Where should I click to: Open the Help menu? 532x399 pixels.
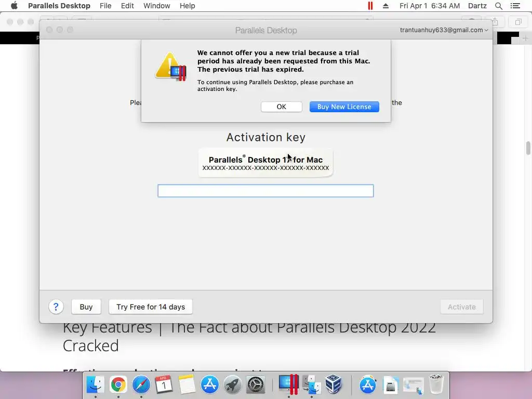187,6
